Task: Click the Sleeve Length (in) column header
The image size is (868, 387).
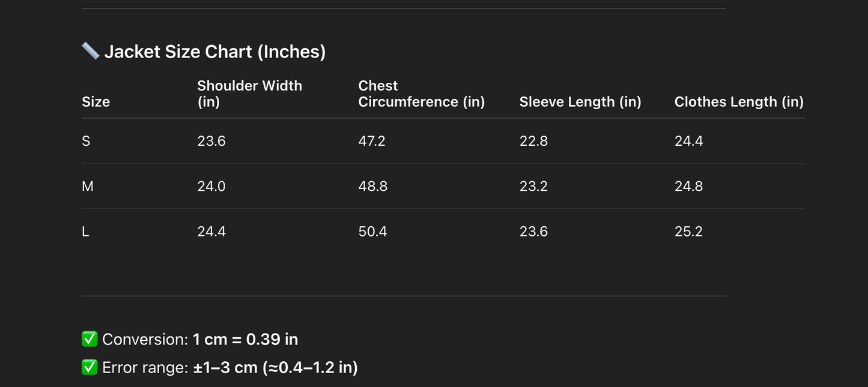Action: coord(580,102)
